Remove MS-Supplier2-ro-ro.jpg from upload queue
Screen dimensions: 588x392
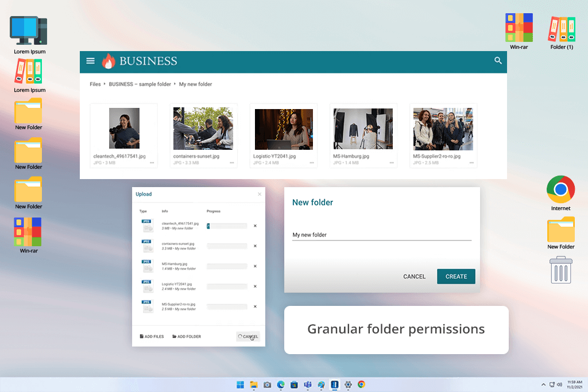point(255,307)
